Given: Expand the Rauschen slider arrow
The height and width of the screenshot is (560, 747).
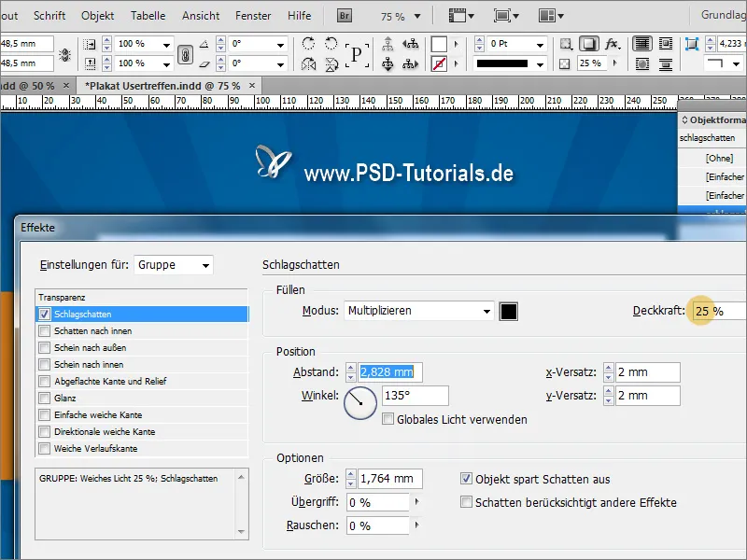Looking at the screenshot, I should pos(417,525).
